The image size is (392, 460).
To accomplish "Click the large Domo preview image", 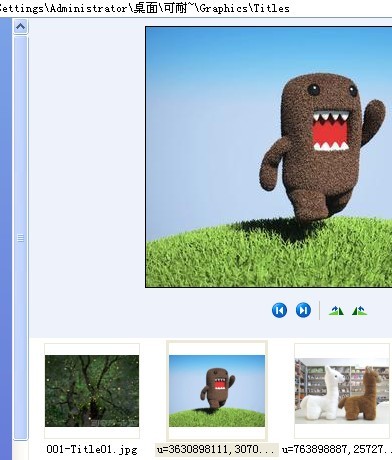I will click(x=269, y=157).
